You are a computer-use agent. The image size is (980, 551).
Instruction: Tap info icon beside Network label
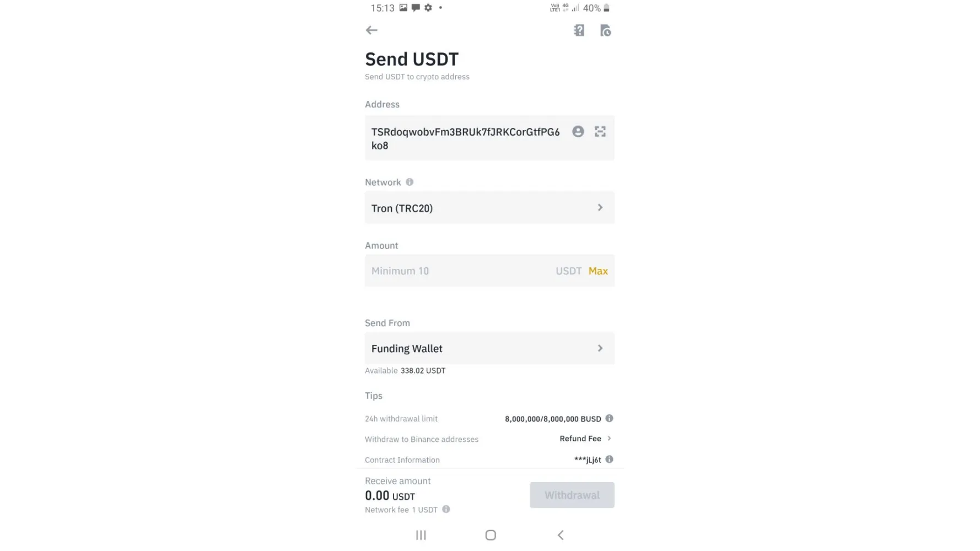pyautogui.click(x=410, y=182)
